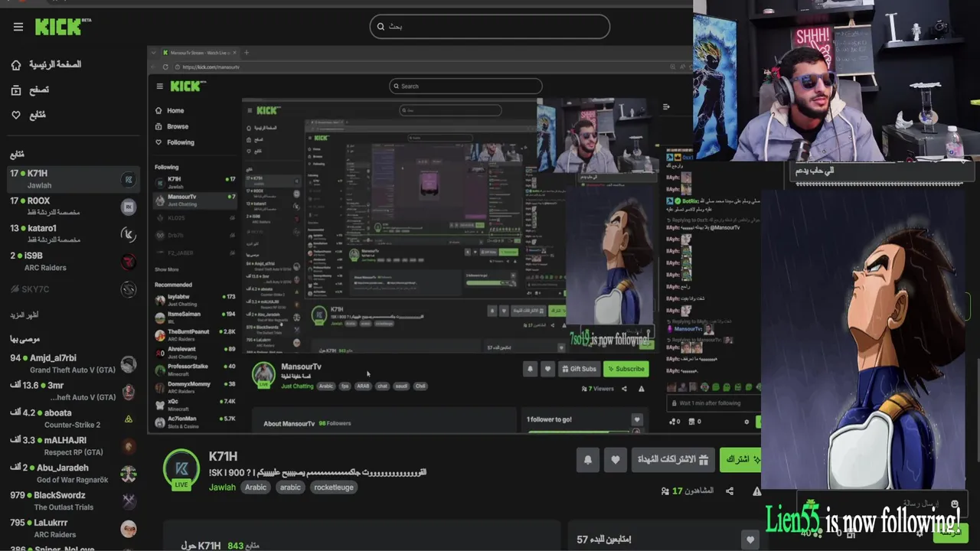Screen dimensions: 980x551
Task: Open mALHAJRI Respect RP channel
Action: [73, 446]
